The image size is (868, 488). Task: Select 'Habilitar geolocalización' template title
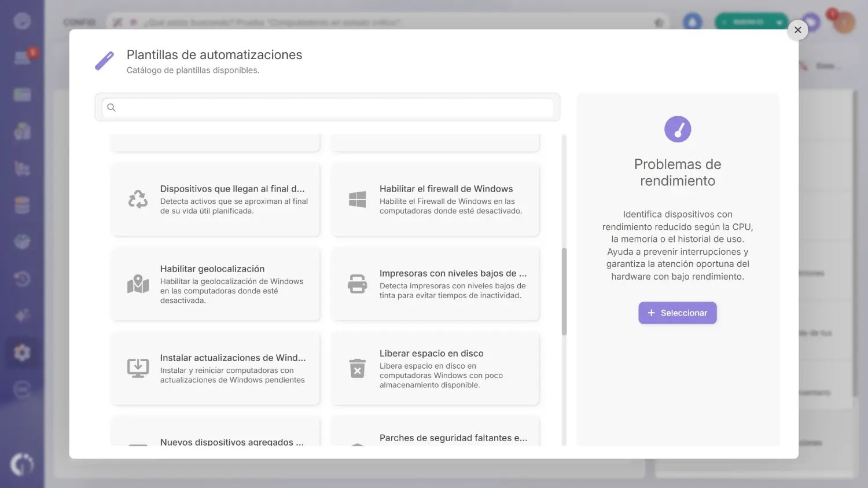[212, 269]
